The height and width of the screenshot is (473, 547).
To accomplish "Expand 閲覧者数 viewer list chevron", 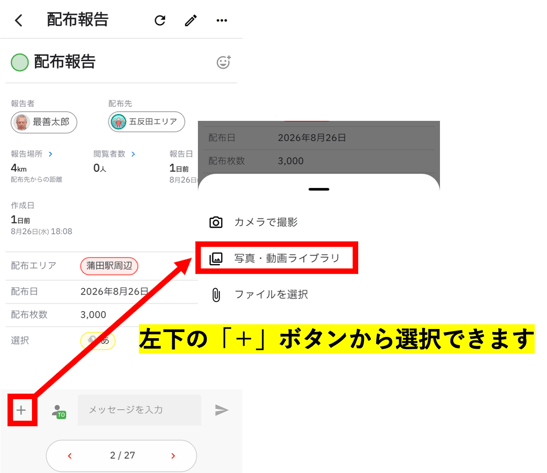I will click(133, 154).
